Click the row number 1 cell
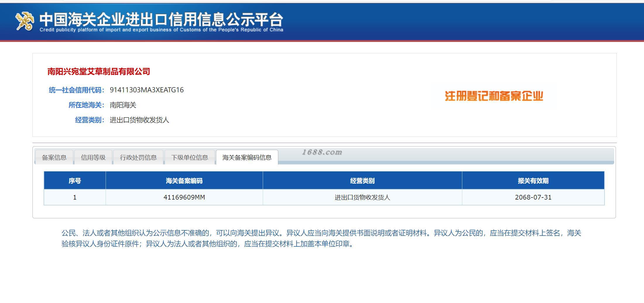Image resolution: width=644 pixels, height=303 pixels. tap(75, 197)
